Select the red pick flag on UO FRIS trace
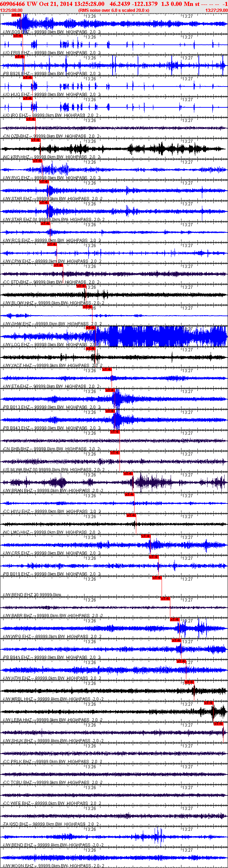The height and width of the screenshot is (868, 228). [18, 36]
